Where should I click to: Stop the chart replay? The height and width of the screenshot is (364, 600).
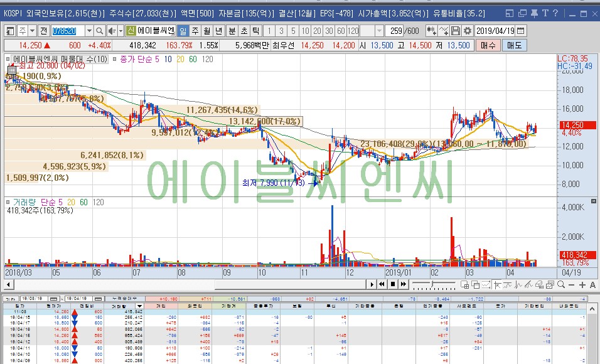393,284
